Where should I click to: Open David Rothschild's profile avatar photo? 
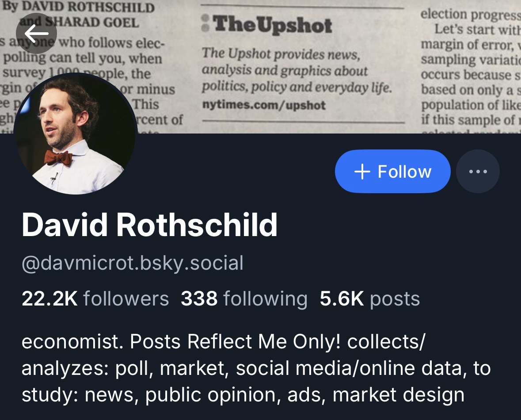(x=75, y=134)
